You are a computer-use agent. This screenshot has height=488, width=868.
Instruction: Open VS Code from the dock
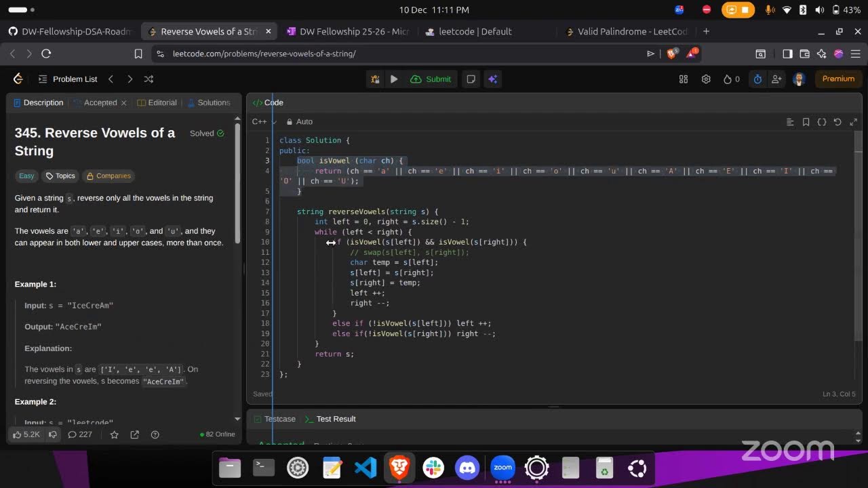(x=366, y=468)
